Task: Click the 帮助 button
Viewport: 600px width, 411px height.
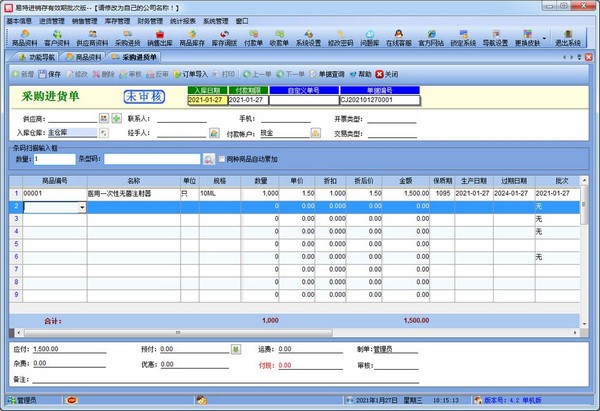Action: (x=360, y=74)
